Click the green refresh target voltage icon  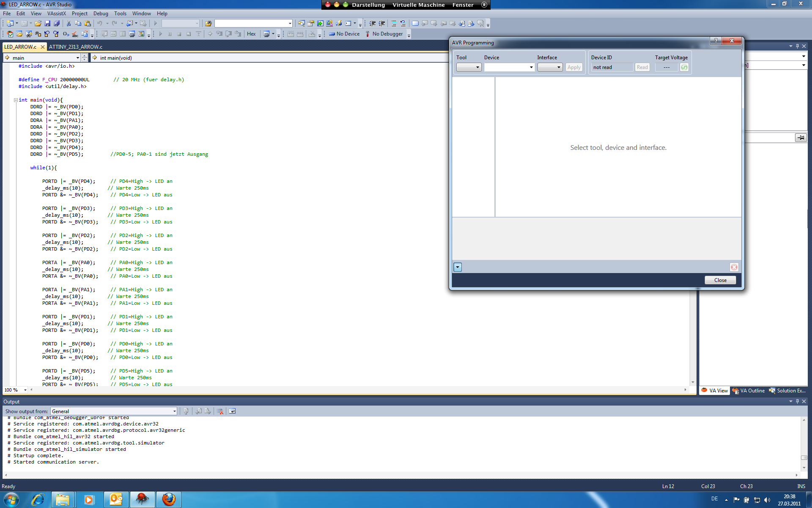pyautogui.click(x=684, y=67)
